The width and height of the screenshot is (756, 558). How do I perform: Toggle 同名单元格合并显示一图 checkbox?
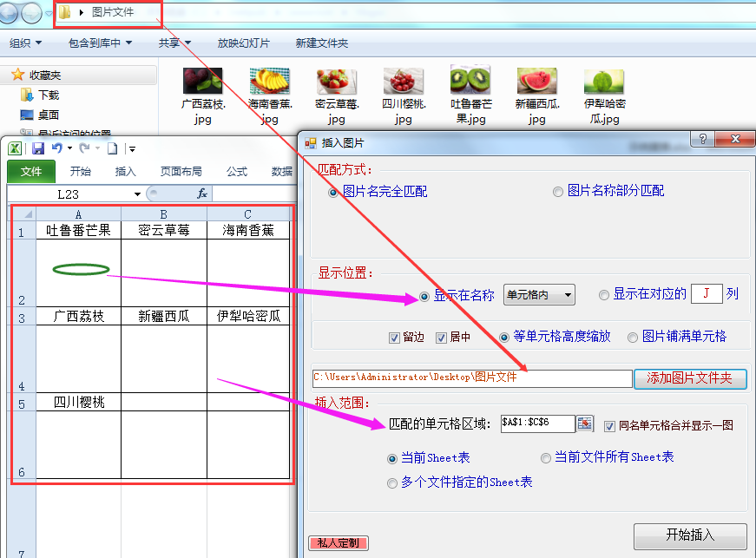[x=609, y=425]
